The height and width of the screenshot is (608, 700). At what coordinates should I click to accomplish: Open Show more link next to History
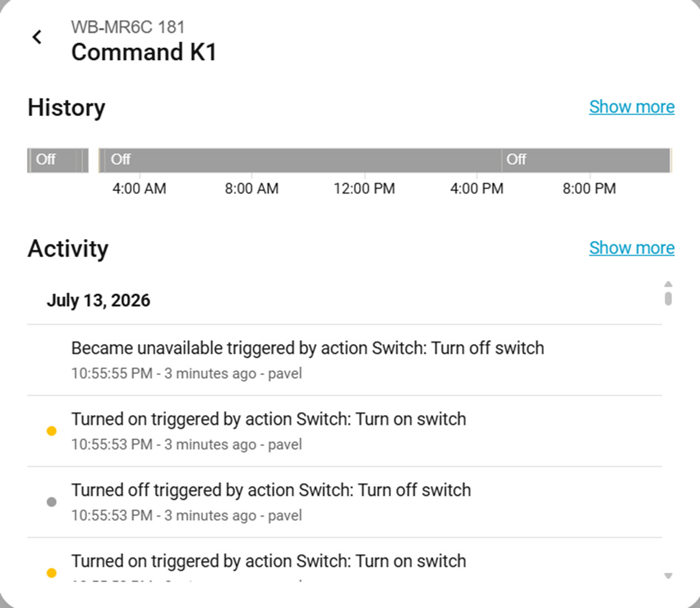(x=632, y=107)
